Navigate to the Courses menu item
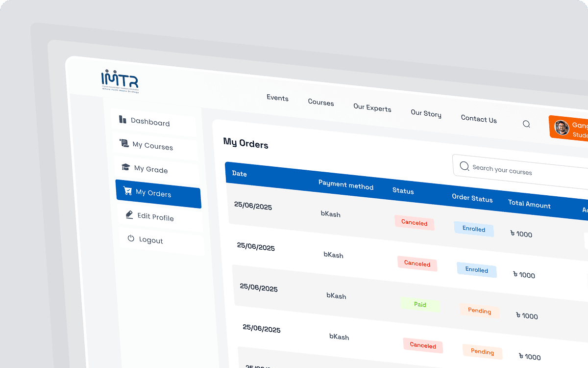This screenshot has width=588, height=368. click(321, 102)
